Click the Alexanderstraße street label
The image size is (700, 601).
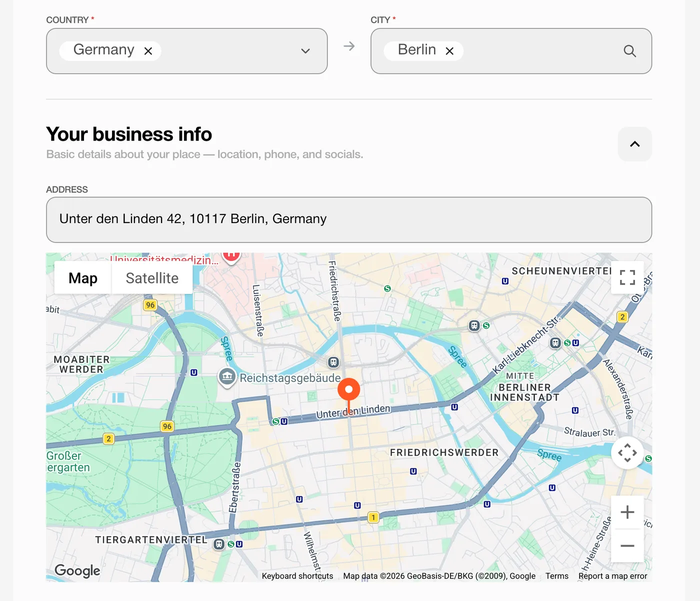tap(618, 389)
